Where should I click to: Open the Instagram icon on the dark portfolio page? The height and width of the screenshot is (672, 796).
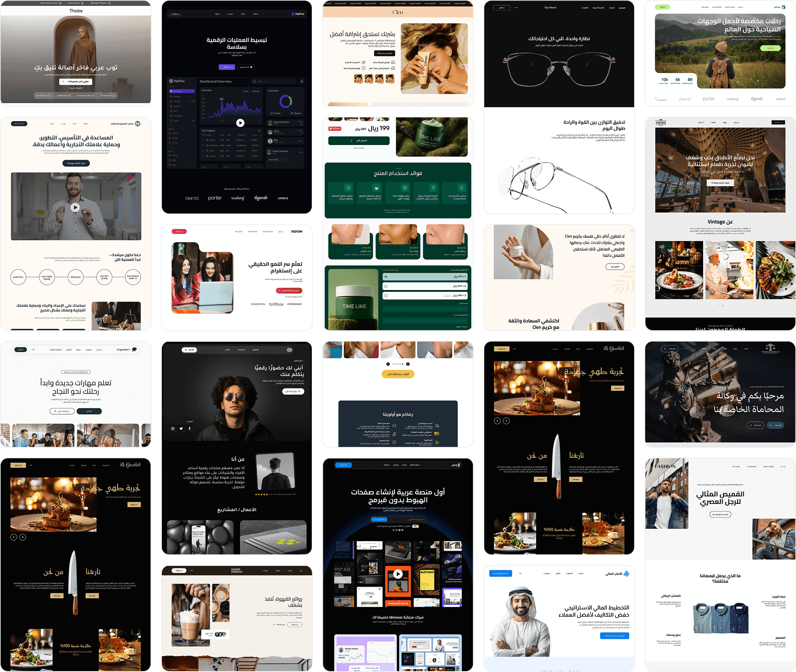click(173, 428)
